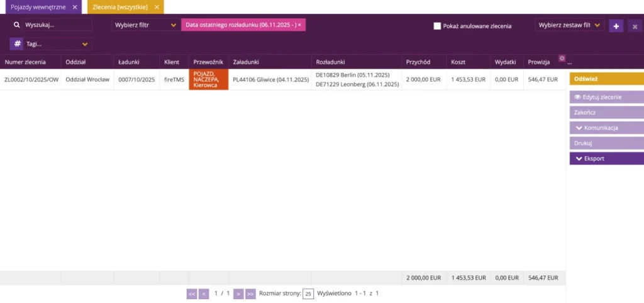Open the Wybierz zestaw filtrów dropdown
The width and height of the screenshot is (644, 303).
(x=569, y=25)
